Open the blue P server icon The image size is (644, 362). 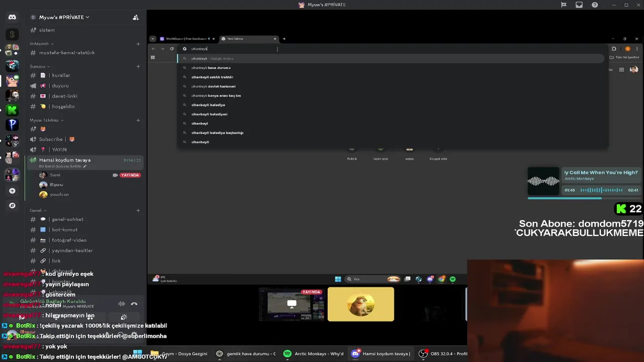pos(13,124)
